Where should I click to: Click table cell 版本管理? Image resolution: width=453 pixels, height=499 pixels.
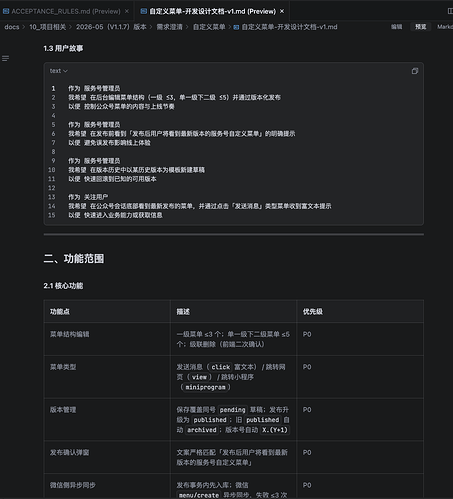[x=63, y=410]
